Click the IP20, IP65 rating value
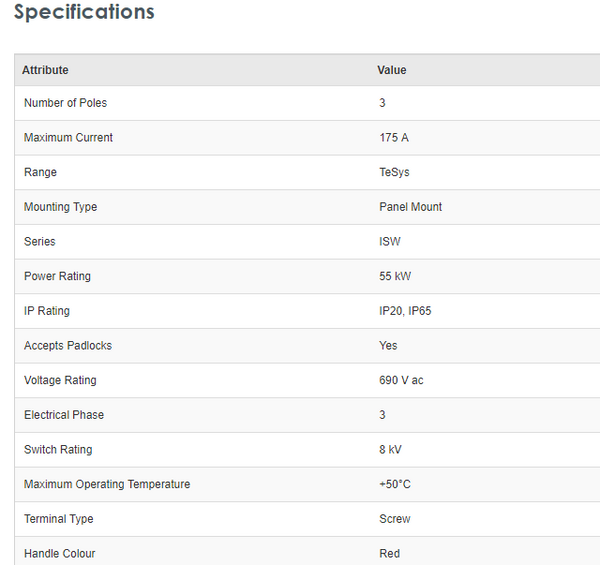The height and width of the screenshot is (565, 600). [x=405, y=311]
